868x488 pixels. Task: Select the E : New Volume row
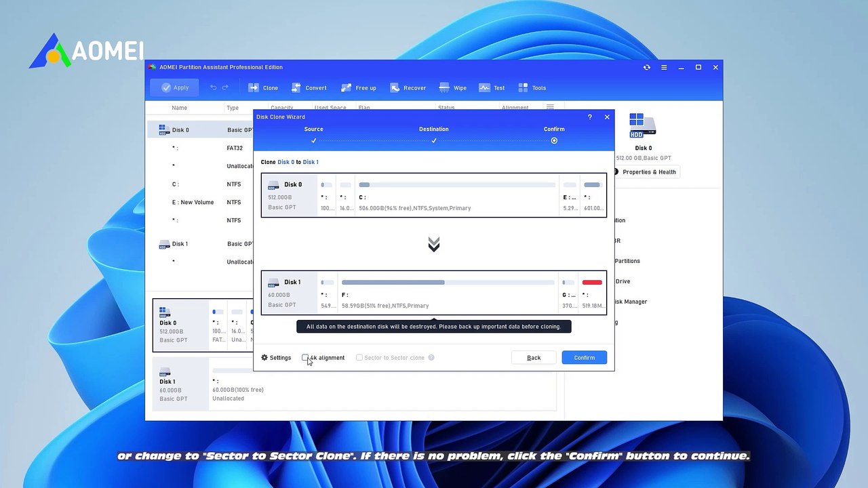click(201, 202)
